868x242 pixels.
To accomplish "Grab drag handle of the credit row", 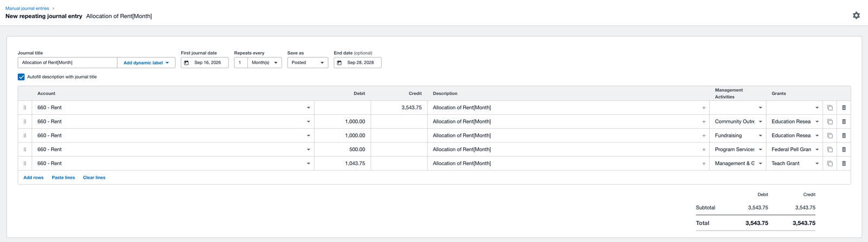I will 25,108.
